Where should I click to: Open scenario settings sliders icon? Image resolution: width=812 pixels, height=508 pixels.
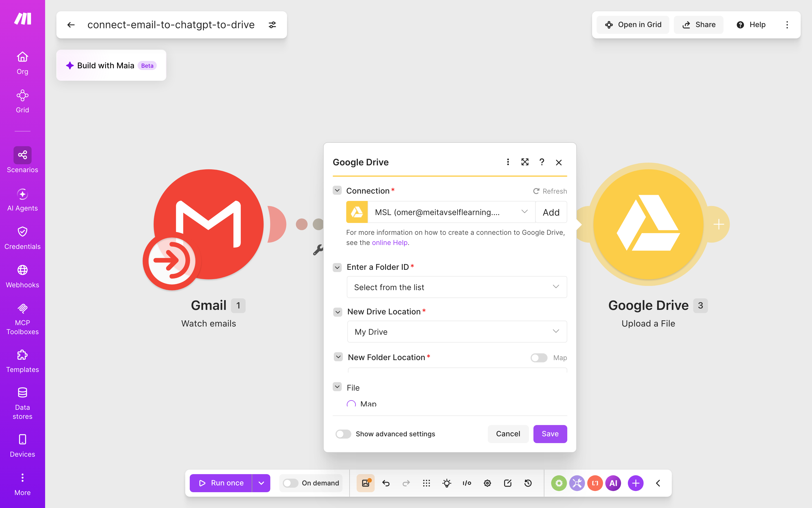pyautogui.click(x=272, y=25)
